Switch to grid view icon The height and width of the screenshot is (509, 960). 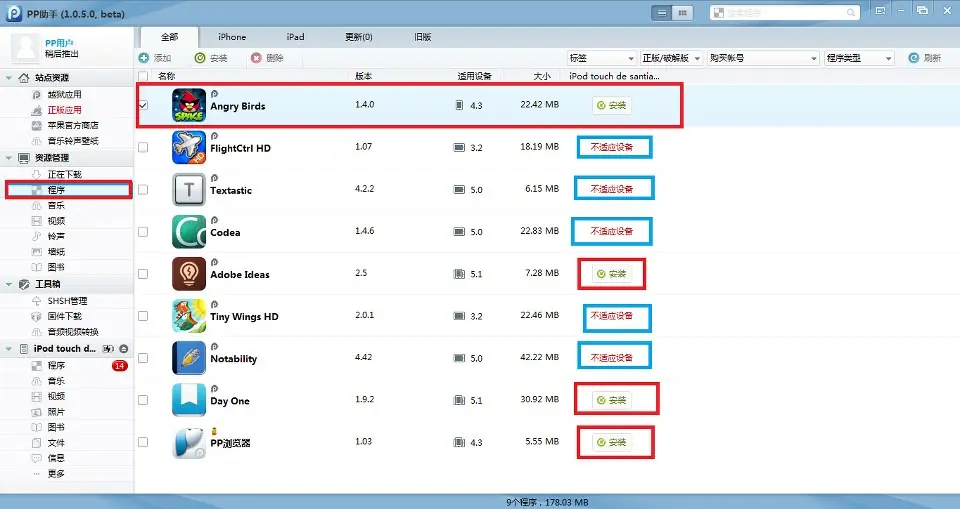click(x=681, y=12)
